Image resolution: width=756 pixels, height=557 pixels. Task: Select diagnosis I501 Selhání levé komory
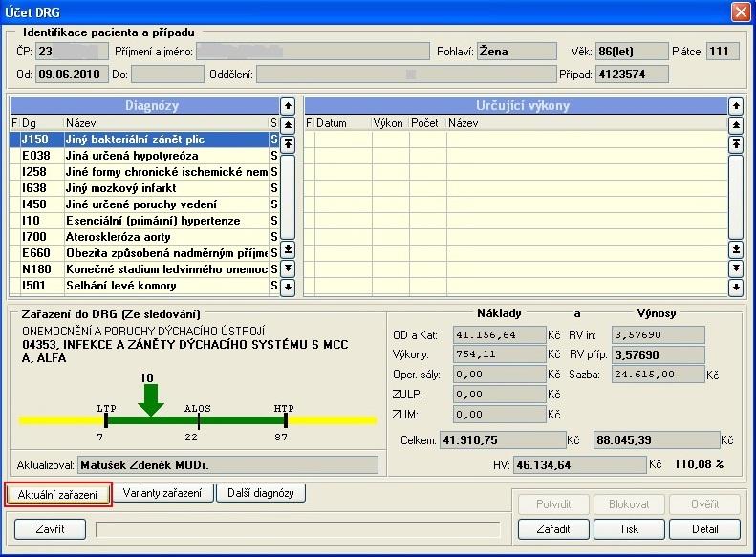pos(144,286)
